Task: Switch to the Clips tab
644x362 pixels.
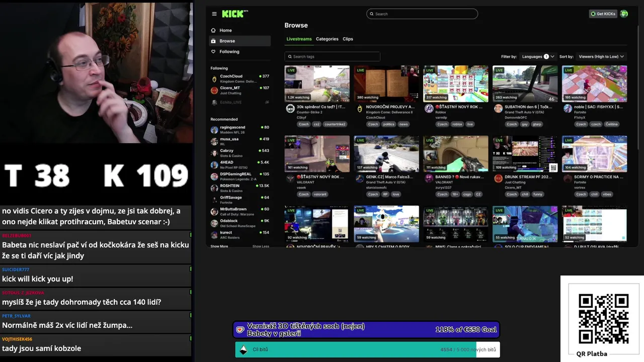Action: (x=348, y=39)
